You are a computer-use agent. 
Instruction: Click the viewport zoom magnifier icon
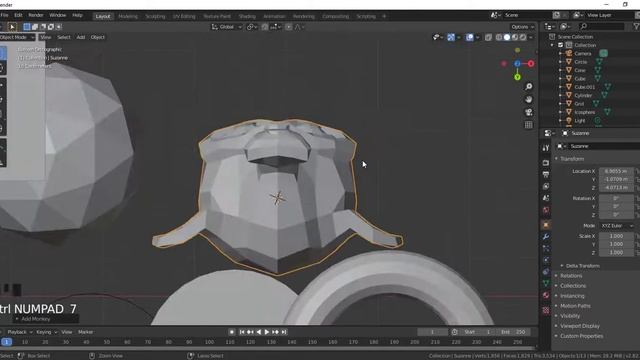coord(529,87)
